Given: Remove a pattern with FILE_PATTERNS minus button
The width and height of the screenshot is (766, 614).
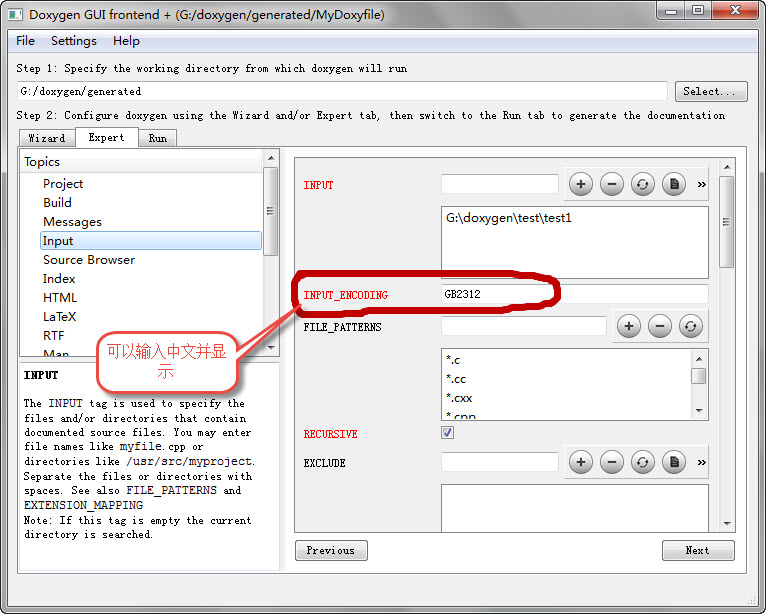Looking at the screenshot, I should 660,326.
